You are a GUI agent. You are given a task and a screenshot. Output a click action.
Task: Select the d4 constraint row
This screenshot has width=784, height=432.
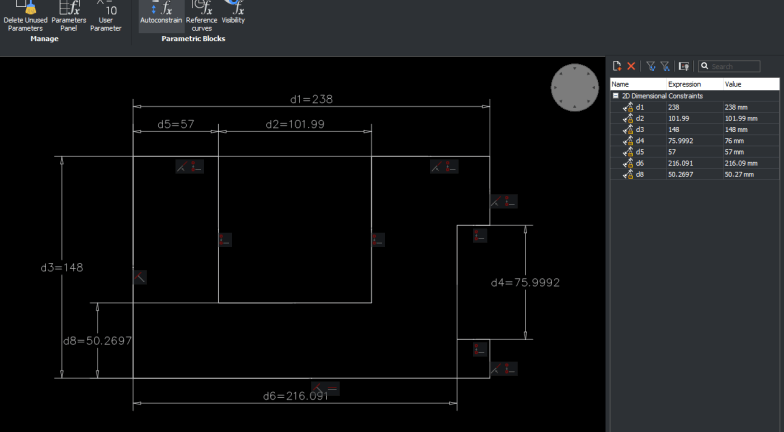(x=640, y=140)
